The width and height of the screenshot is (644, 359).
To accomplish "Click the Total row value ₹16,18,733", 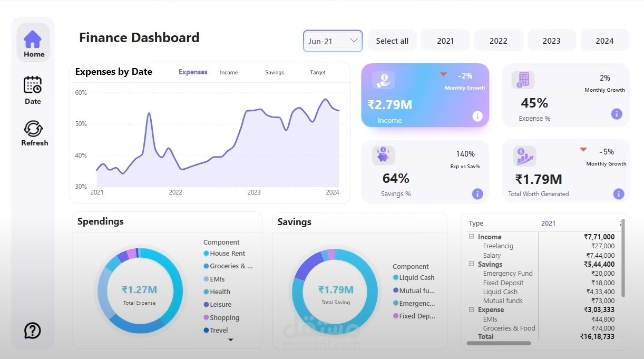I will click(x=597, y=336).
